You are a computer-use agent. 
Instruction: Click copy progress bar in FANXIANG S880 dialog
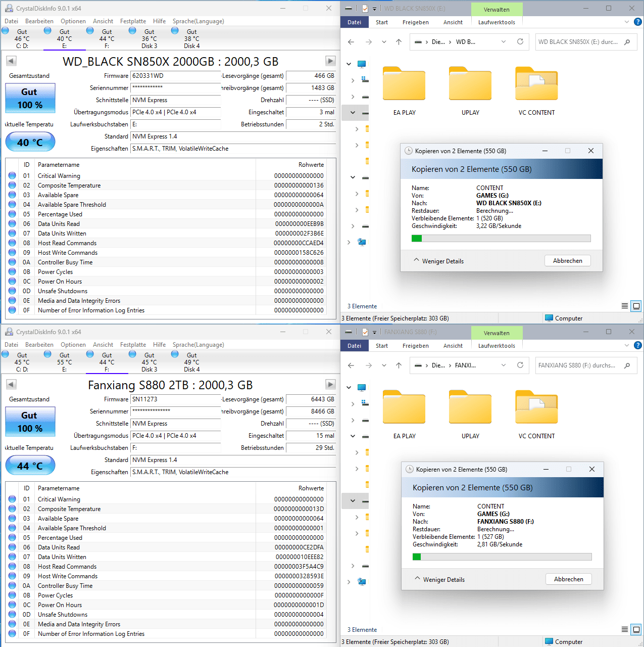tap(502, 557)
